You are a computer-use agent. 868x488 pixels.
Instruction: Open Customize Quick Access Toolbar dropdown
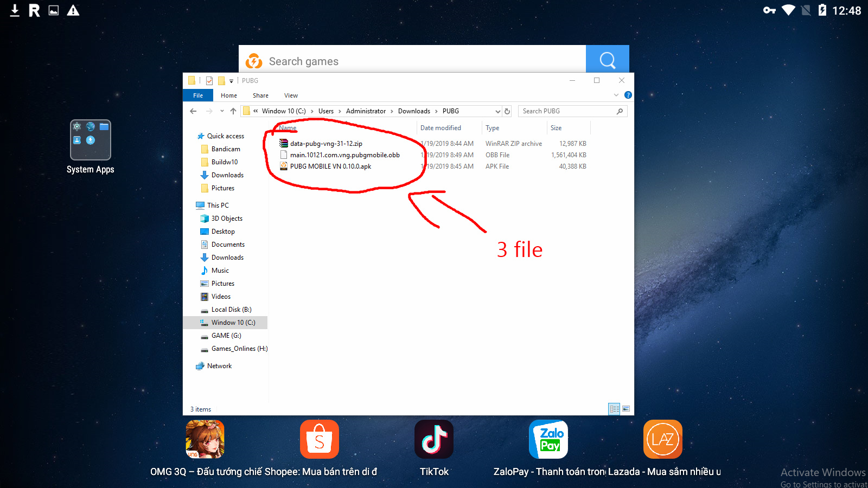click(x=231, y=81)
